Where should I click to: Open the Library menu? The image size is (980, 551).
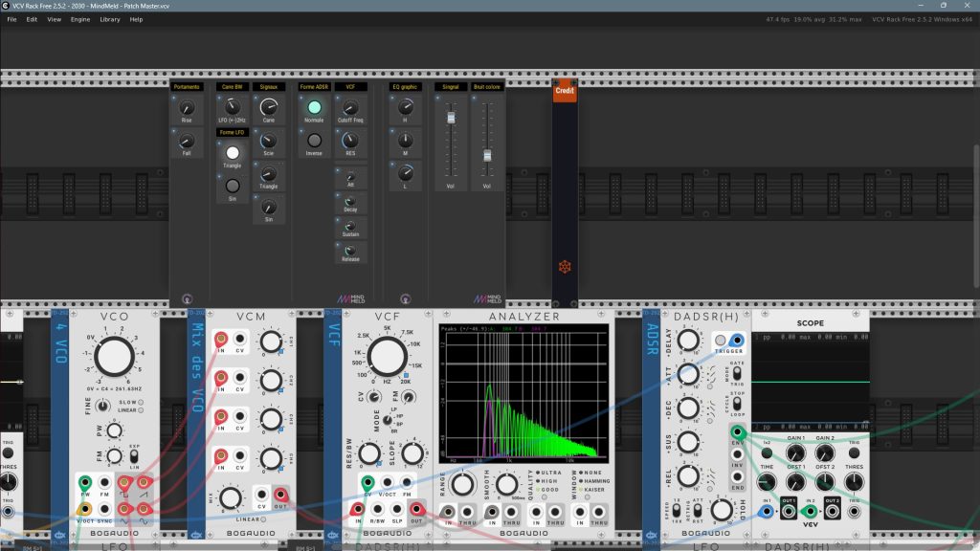(110, 19)
